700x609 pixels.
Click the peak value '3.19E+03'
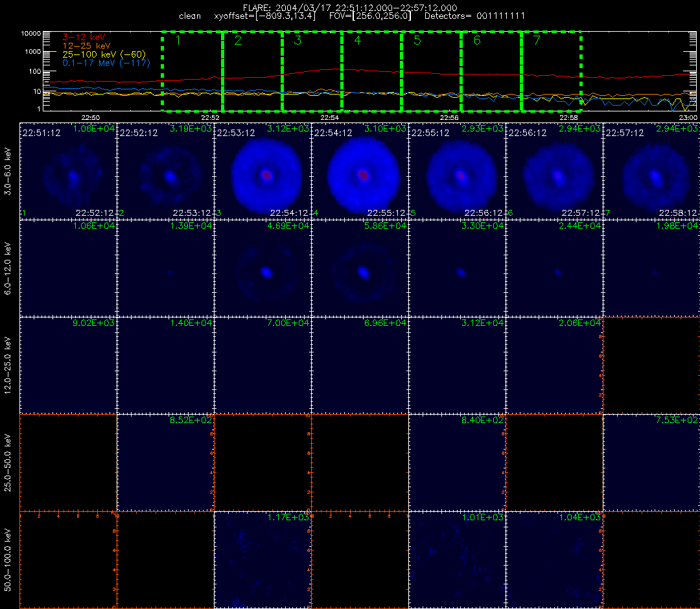tap(191, 128)
